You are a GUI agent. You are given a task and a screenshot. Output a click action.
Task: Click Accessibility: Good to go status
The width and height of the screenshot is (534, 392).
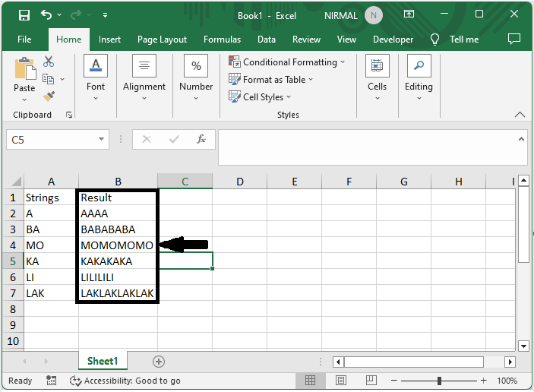(x=125, y=381)
